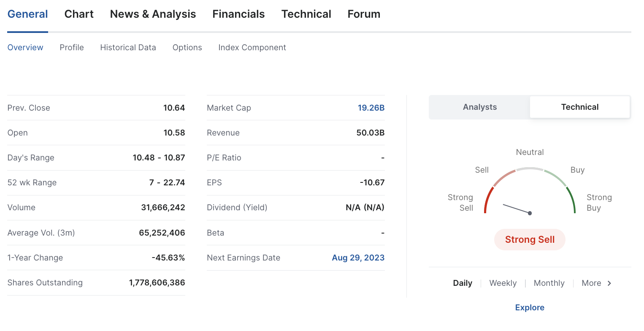This screenshot has height=331, width=644.
Task: Click the technical gauge needle indicator
Action: [x=516, y=209]
